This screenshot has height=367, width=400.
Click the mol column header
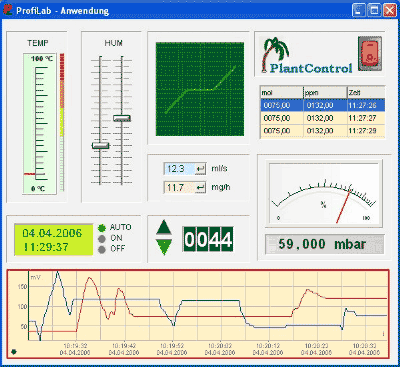pos(282,92)
